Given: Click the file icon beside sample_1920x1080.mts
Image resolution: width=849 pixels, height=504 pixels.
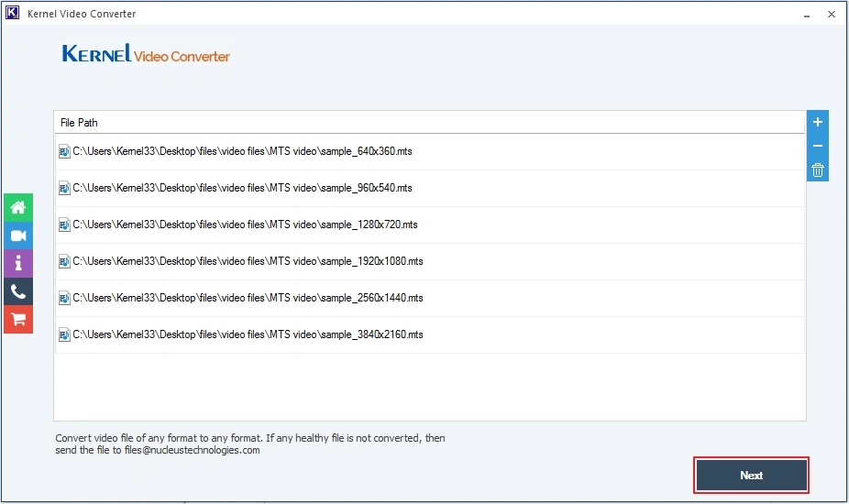Looking at the screenshot, I should 64,261.
